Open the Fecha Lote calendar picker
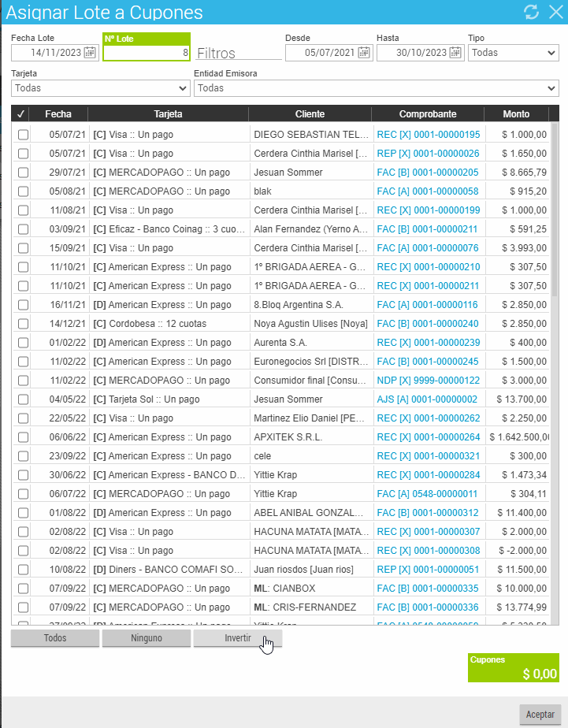Viewport: 568px width, 728px height. pos(90,53)
